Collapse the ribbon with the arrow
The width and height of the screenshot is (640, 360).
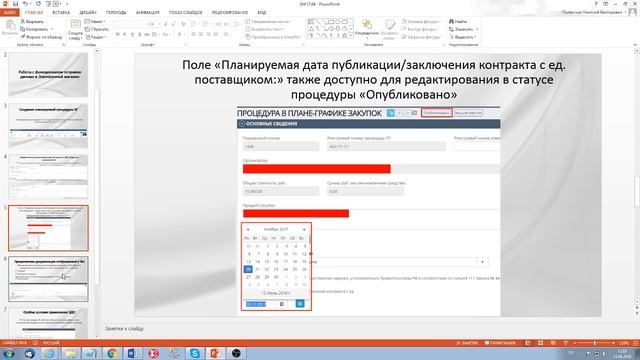[635, 44]
